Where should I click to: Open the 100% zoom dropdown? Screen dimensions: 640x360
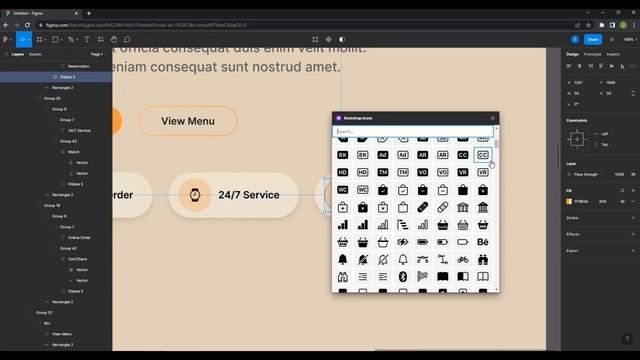pos(630,40)
